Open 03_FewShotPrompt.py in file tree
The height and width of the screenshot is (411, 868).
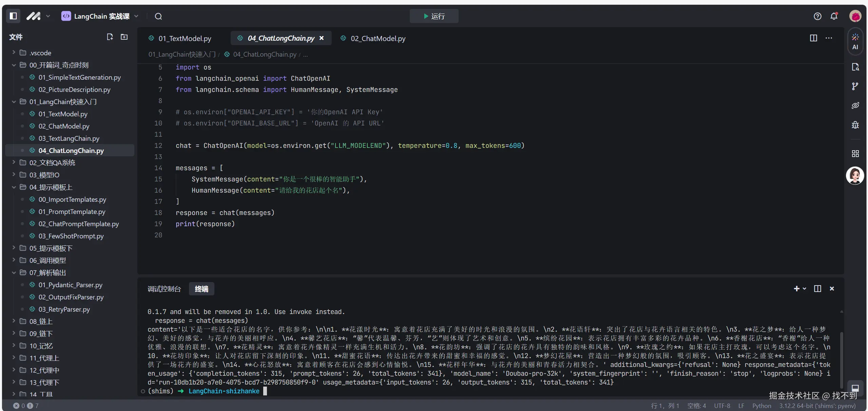(x=71, y=236)
